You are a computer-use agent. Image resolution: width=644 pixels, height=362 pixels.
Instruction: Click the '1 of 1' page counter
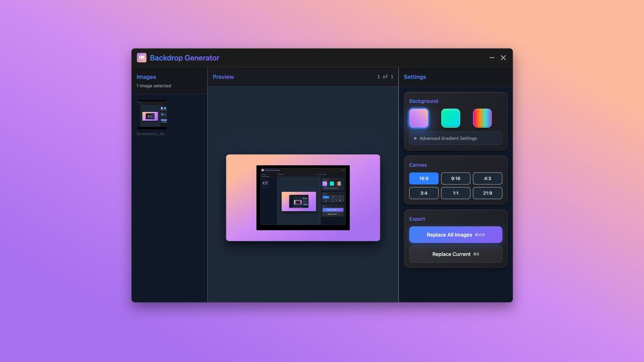(x=385, y=77)
